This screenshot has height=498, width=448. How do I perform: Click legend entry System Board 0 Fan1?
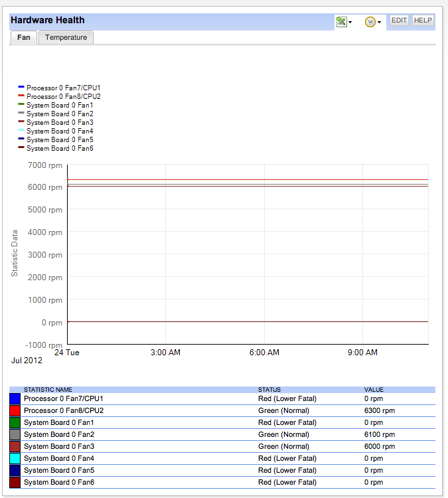point(56,105)
